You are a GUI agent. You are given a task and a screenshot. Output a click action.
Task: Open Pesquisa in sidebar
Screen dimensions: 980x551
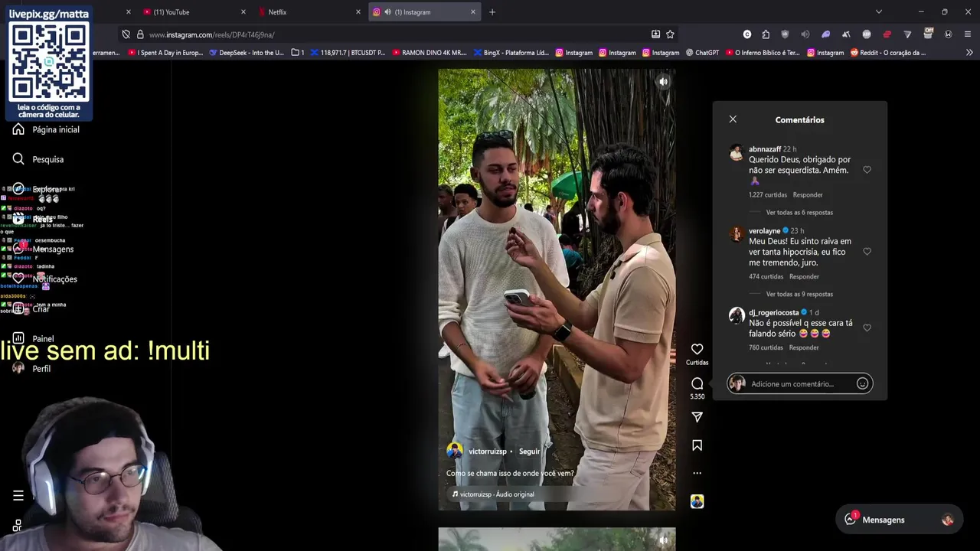click(38, 159)
